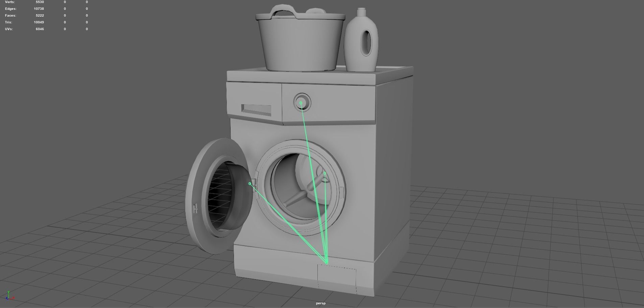Select the root joint at the bottom panel
This screenshot has height=308, width=644.
327,263
